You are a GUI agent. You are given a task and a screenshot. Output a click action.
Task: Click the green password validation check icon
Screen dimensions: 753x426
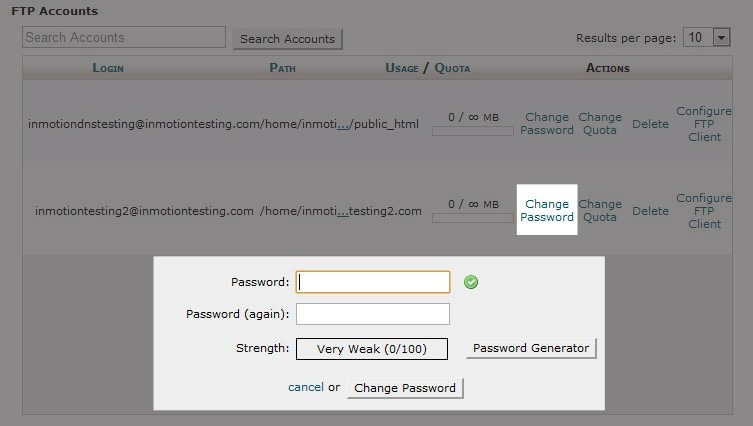[x=471, y=282]
